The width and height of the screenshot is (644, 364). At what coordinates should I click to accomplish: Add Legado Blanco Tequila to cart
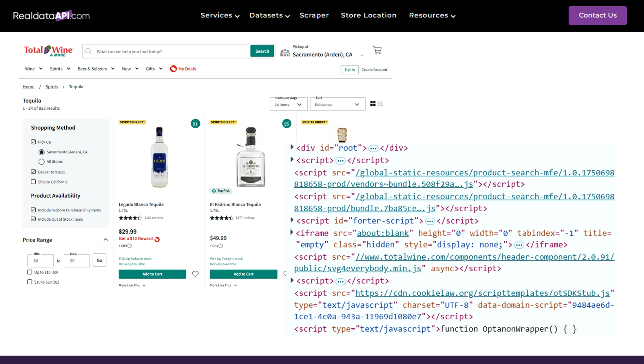[x=152, y=274]
